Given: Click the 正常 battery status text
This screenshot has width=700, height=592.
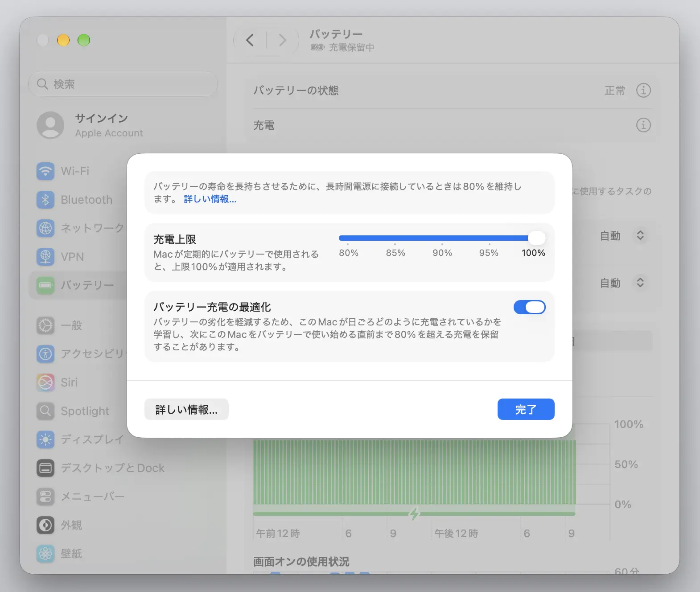Looking at the screenshot, I should click(x=615, y=90).
